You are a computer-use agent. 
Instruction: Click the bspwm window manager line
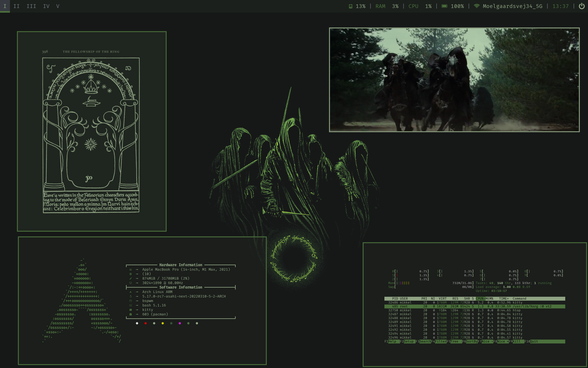tap(147, 301)
